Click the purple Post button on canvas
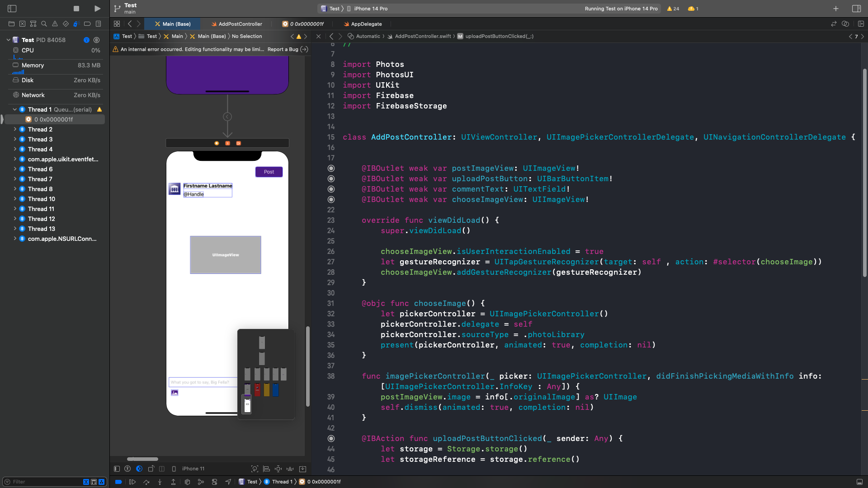 point(269,172)
